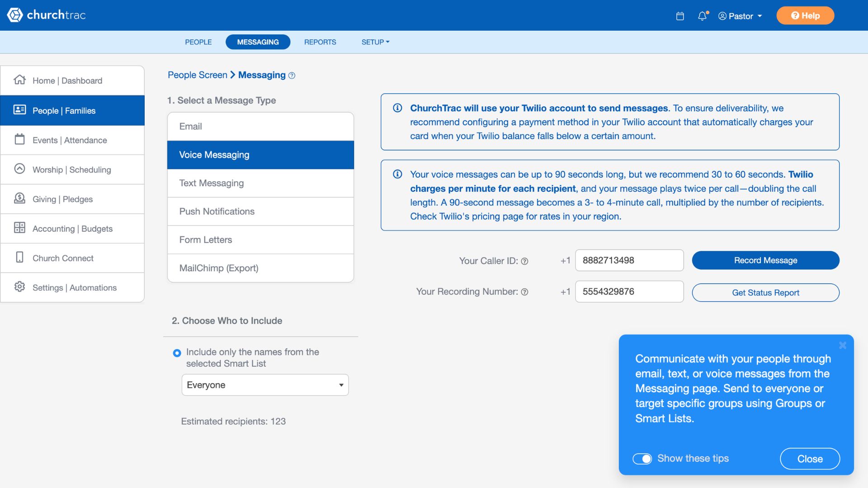Click '1. Select a Message Type' heading

pyautogui.click(x=222, y=100)
